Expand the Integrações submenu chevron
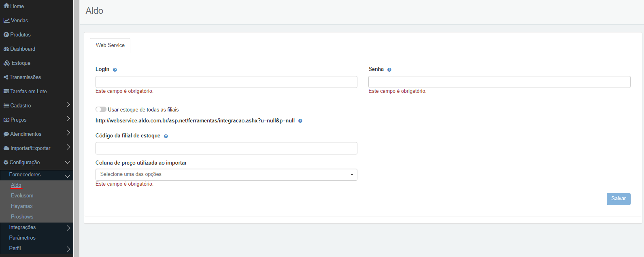The width and height of the screenshot is (644, 257). point(68,228)
